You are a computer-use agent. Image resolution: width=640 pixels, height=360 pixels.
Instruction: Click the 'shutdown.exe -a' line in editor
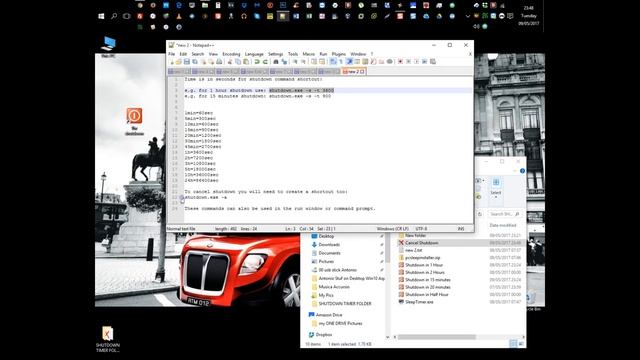(206, 197)
